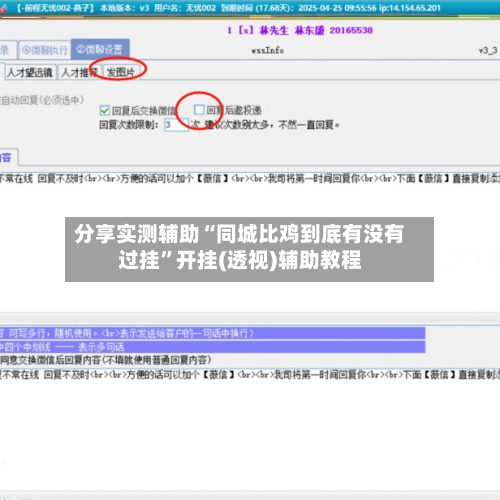Open the 人才推荐 sub-tab
Viewport: 500px width, 500px height.
[79, 72]
